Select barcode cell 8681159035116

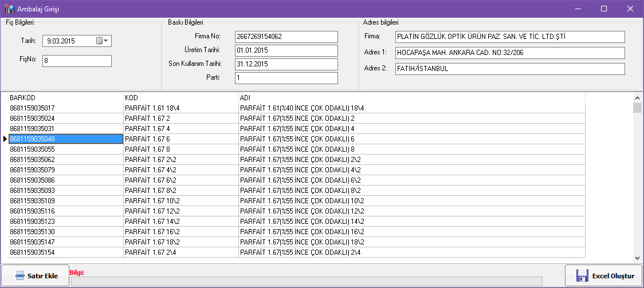click(x=66, y=211)
